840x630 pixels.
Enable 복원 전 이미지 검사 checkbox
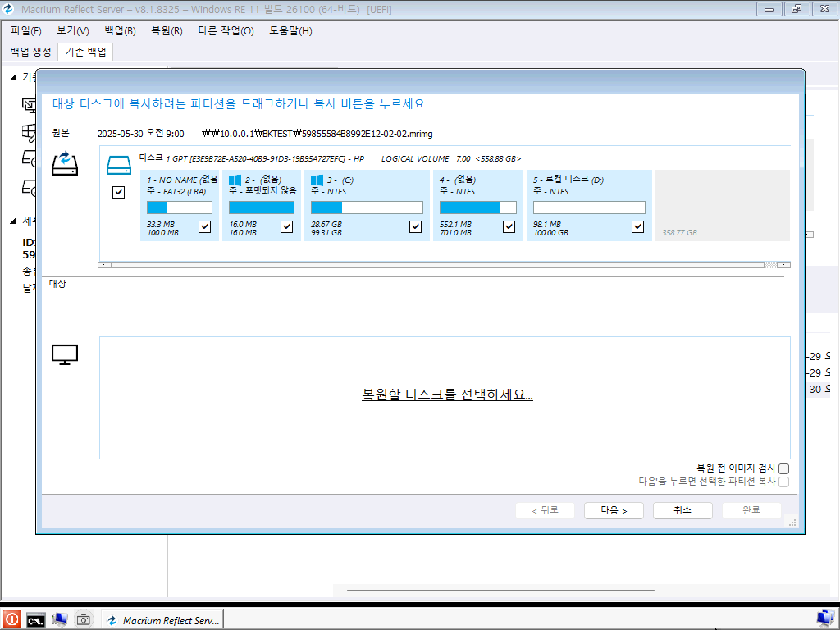(783, 468)
